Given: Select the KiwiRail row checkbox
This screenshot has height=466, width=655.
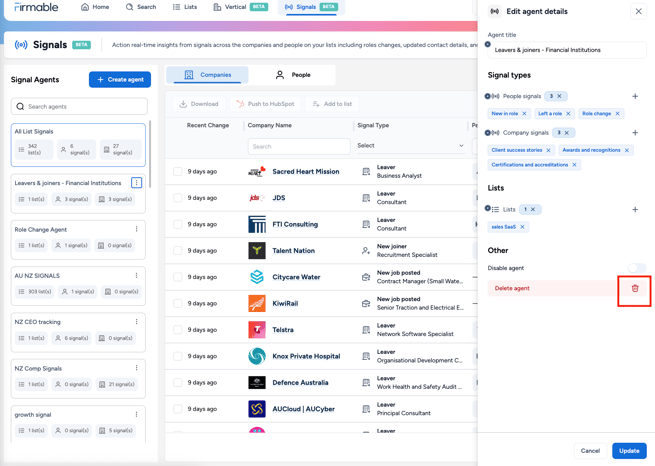Looking at the screenshot, I should click(x=178, y=303).
